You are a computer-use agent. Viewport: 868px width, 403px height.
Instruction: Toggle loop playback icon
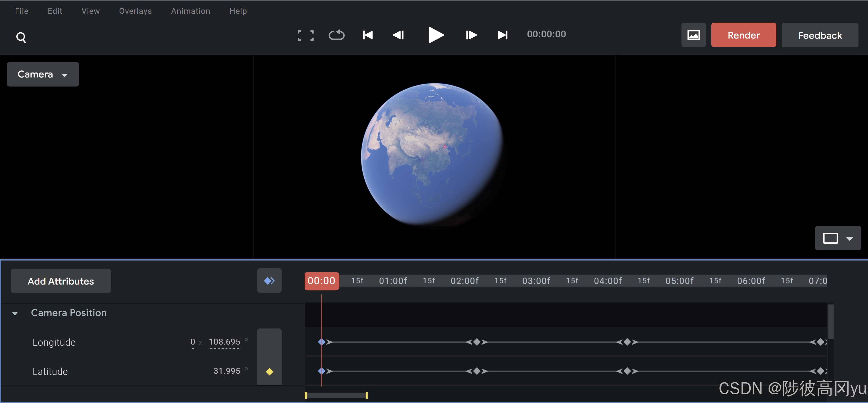tap(336, 35)
